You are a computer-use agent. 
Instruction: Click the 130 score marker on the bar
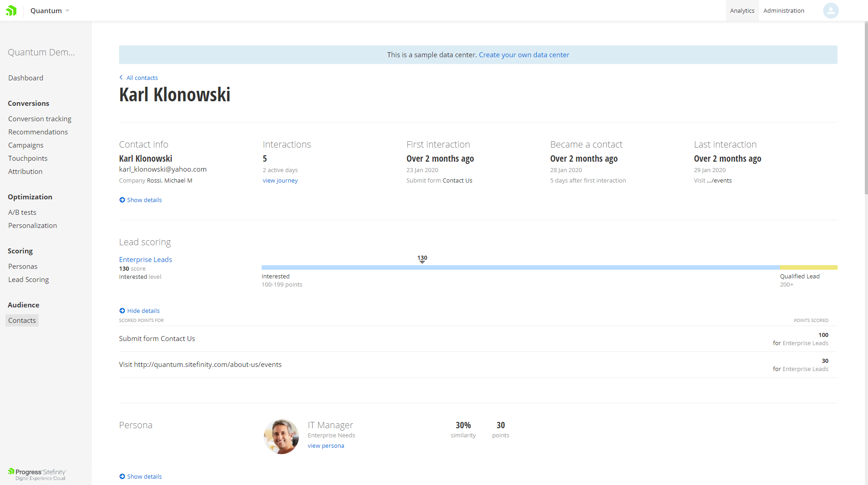[x=422, y=259]
